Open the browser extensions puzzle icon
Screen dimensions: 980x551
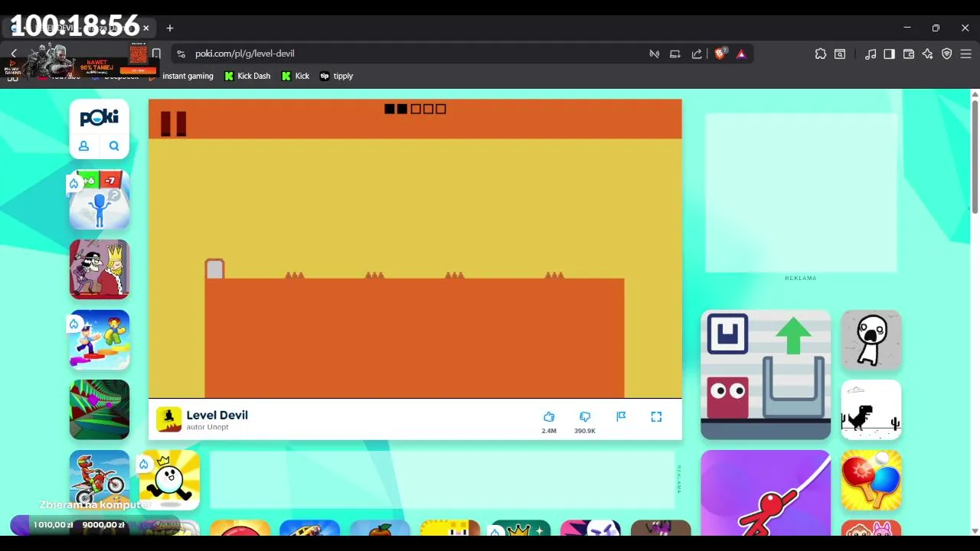[x=821, y=54]
